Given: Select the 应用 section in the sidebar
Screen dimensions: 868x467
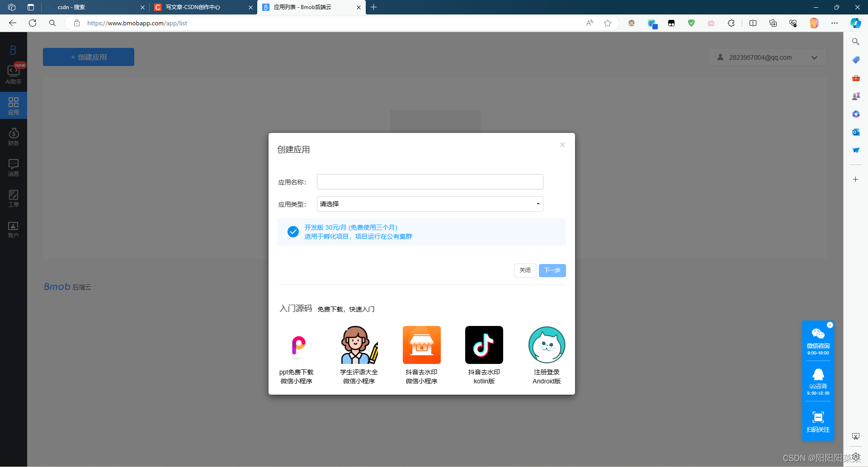Looking at the screenshot, I should (x=14, y=105).
